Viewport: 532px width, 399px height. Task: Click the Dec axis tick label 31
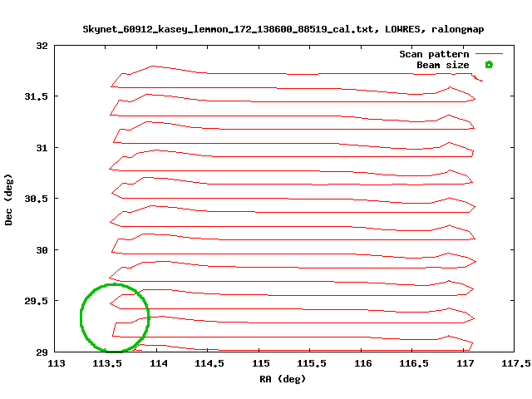42,148
